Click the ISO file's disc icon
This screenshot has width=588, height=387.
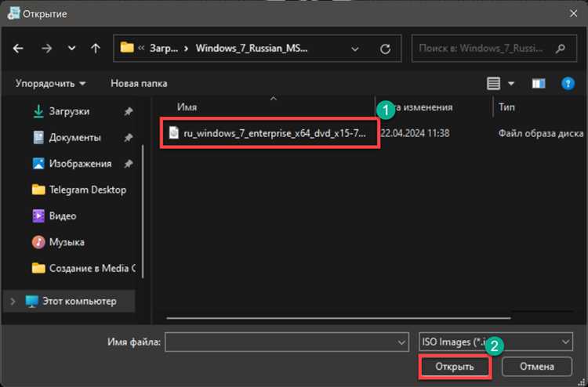pos(173,133)
